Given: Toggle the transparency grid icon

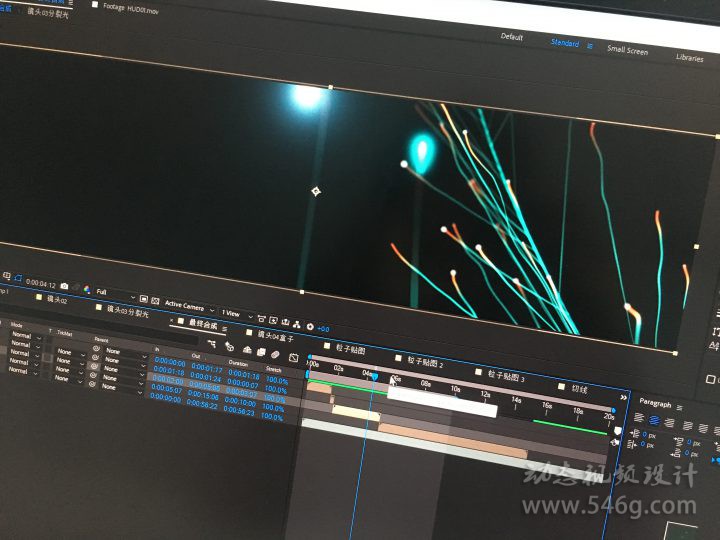Looking at the screenshot, I should (x=156, y=301).
